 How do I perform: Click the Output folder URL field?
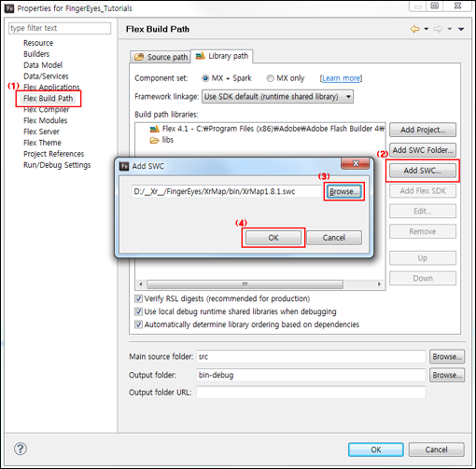click(311, 393)
